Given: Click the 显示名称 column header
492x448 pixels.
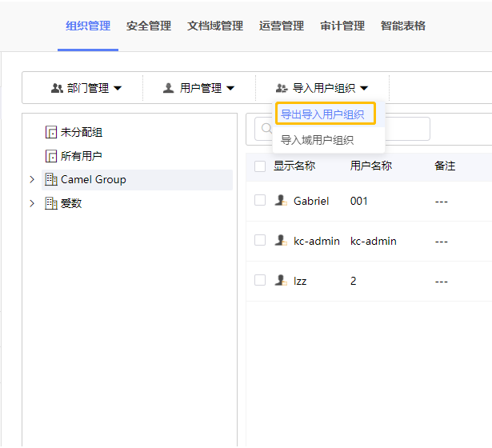Looking at the screenshot, I should pos(294,166).
